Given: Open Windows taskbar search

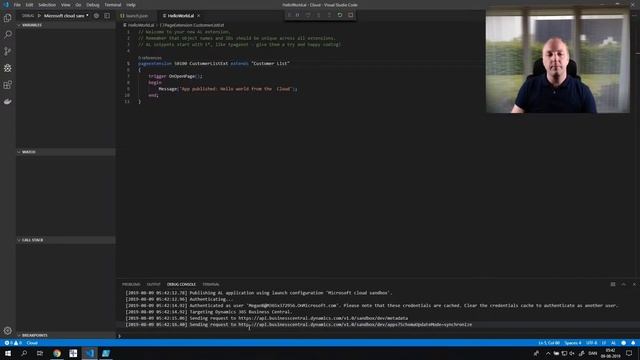Looking at the screenshot, I should (x=24, y=353).
